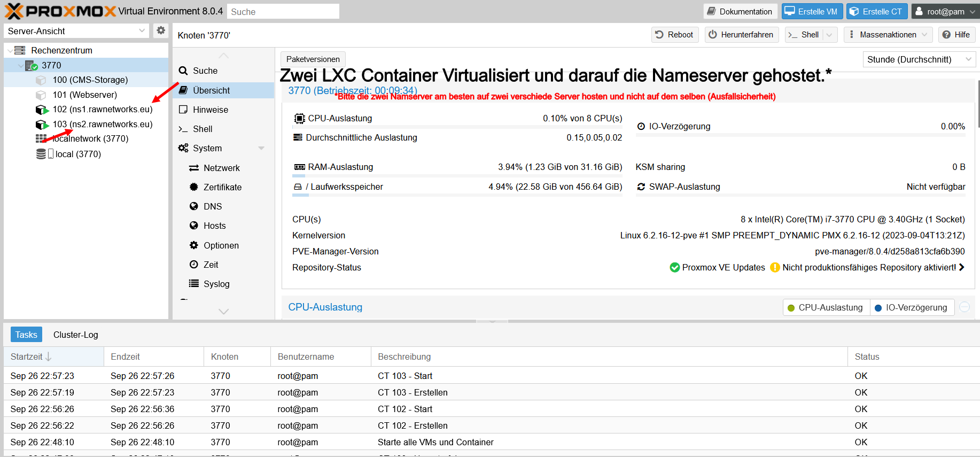Screen dimensions: 980x457
Task: Open the Stunde (Durchschnitt) timeframe dropdown
Action: pyautogui.click(x=969, y=59)
